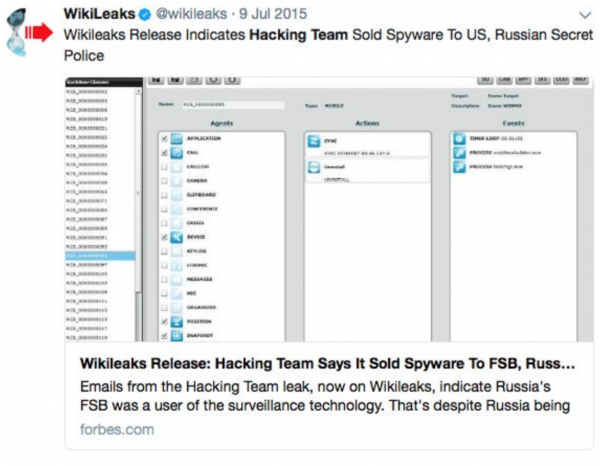600x466 pixels.
Task: Click the red arrow next to avatar
Action: point(40,32)
